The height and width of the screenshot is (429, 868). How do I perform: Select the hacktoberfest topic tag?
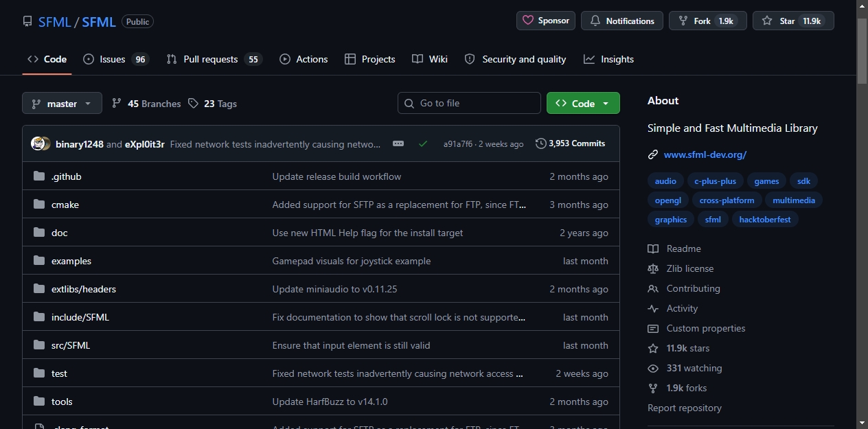click(x=765, y=220)
